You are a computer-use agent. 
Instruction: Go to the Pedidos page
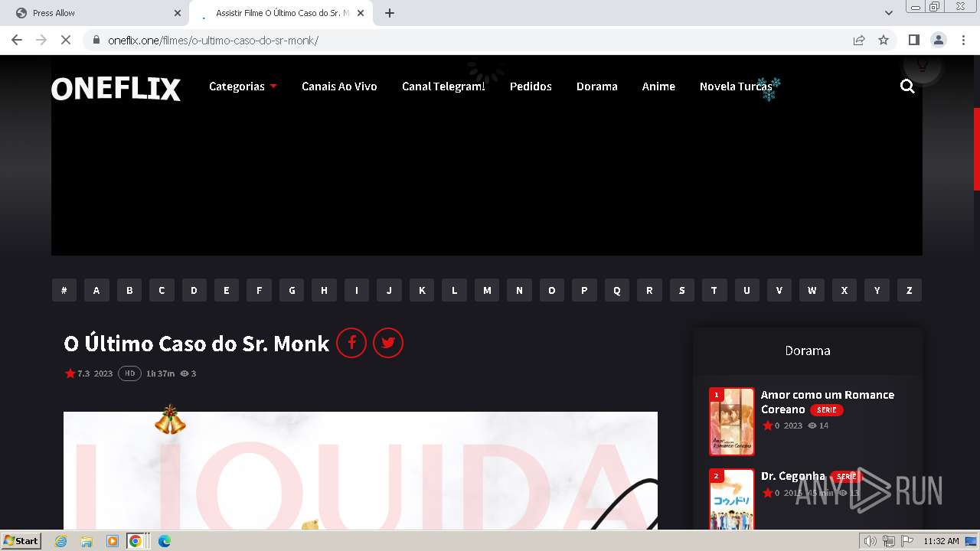coord(531,86)
